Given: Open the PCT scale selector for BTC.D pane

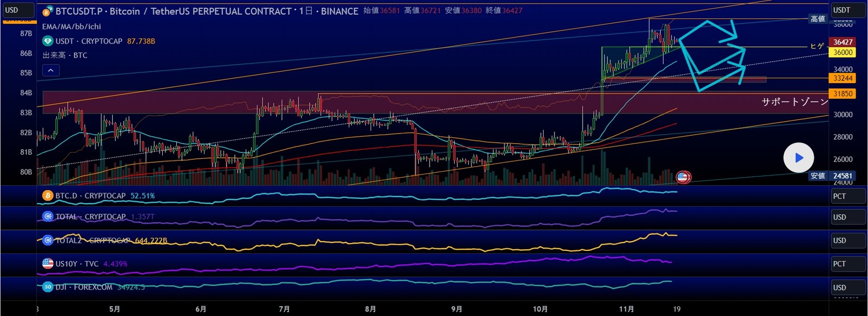Looking at the screenshot, I should point(847,197).
